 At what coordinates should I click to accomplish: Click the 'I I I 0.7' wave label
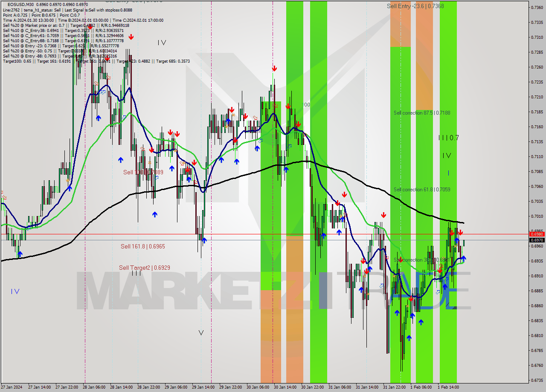(x=448, y=138)
